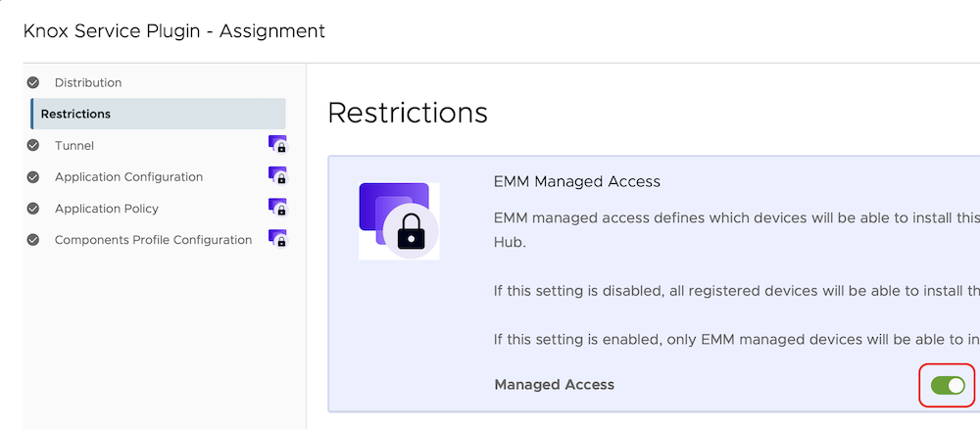Image resolution: width=980 pixels, height=429 pixels.
Task: Click the large EMM Managed Access lock image
Action: click(399, 219)
